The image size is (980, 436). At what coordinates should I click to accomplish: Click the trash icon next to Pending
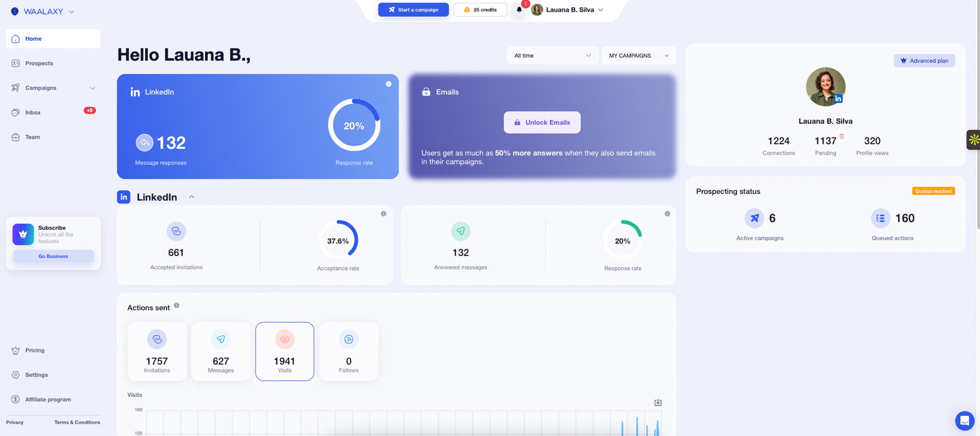click(842, 136)
